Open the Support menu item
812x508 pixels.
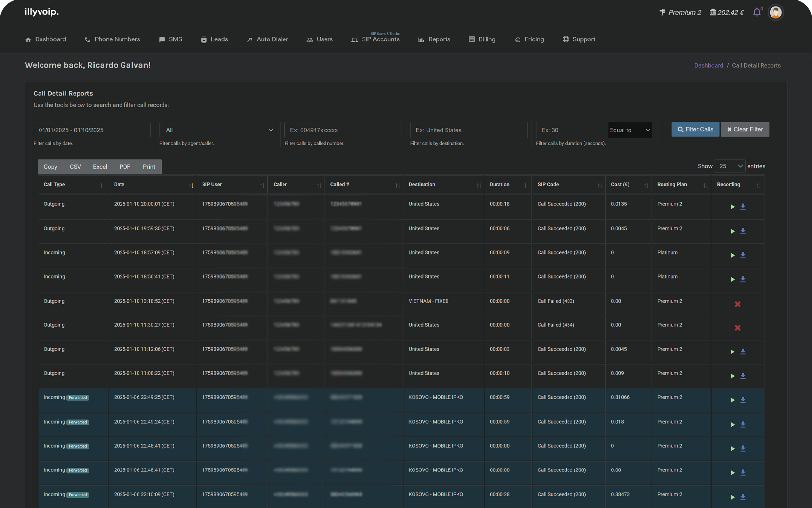[578, 39]
